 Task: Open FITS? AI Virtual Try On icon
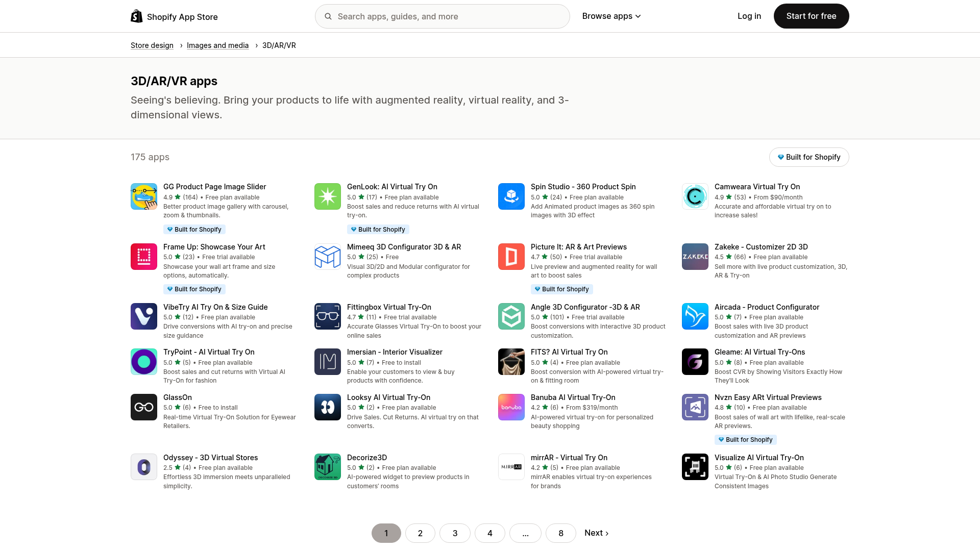511,362
